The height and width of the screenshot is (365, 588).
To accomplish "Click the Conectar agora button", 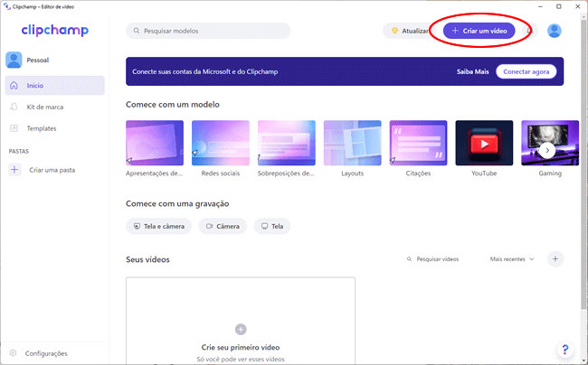I will click(526, 71).
